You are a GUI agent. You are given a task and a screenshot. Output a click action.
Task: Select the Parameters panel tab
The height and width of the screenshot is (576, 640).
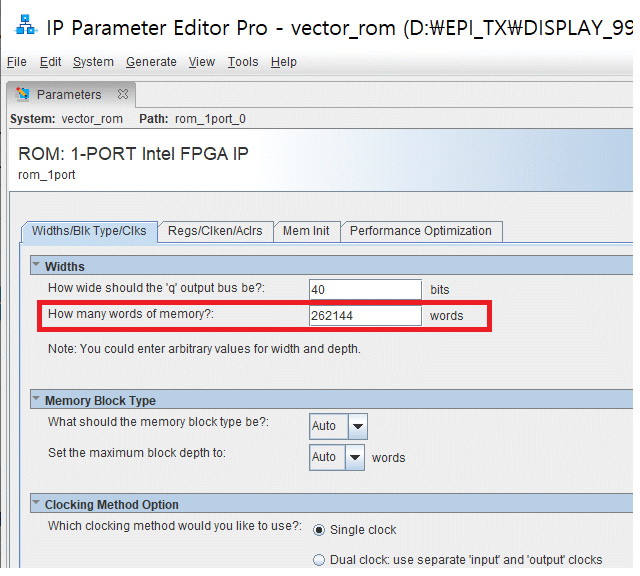tap(69, 95)
